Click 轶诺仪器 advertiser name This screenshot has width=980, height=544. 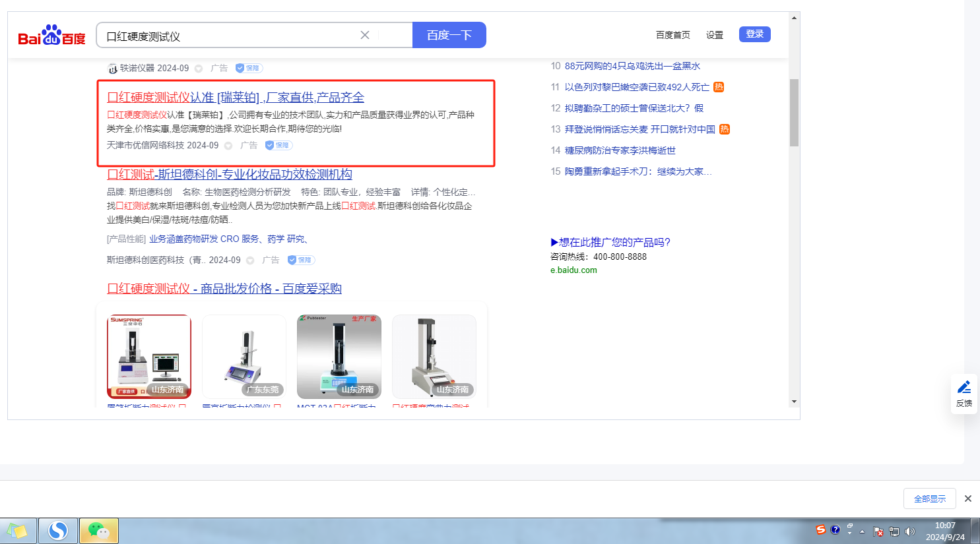137,68
